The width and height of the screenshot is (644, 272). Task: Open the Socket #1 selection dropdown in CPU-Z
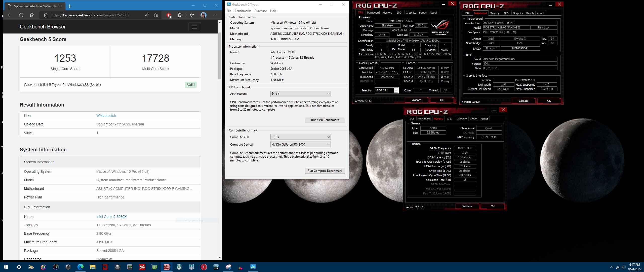click(x=387, y=90)
